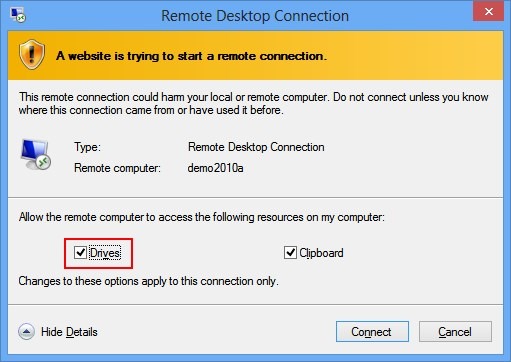Uncheck the Drives checkbox
Screen dimensions: 511x362
80,253
